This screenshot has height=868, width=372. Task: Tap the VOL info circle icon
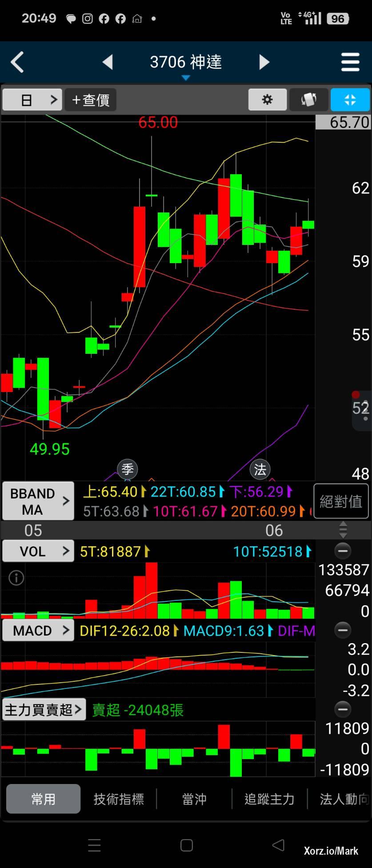pyautogui.click(x=16, y=578)
